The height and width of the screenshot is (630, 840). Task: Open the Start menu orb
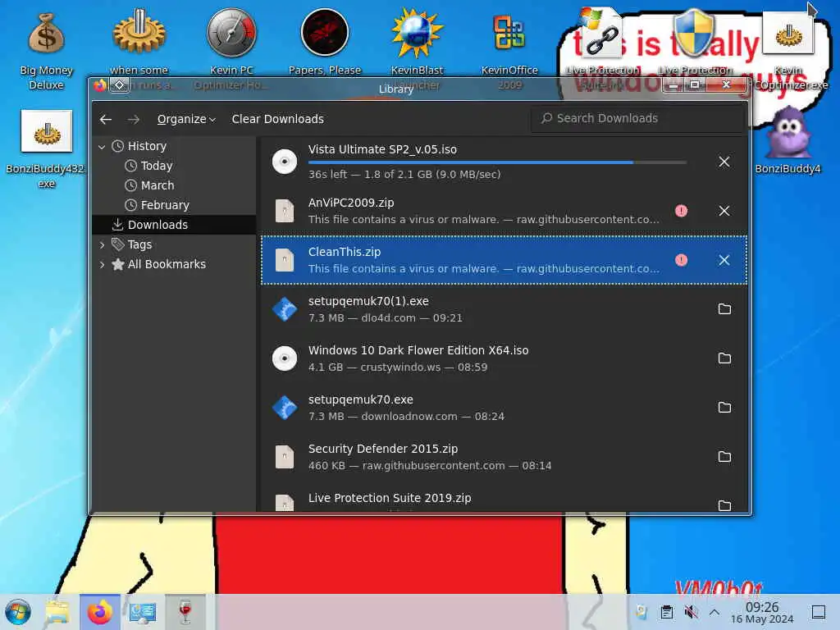point(18,612)
